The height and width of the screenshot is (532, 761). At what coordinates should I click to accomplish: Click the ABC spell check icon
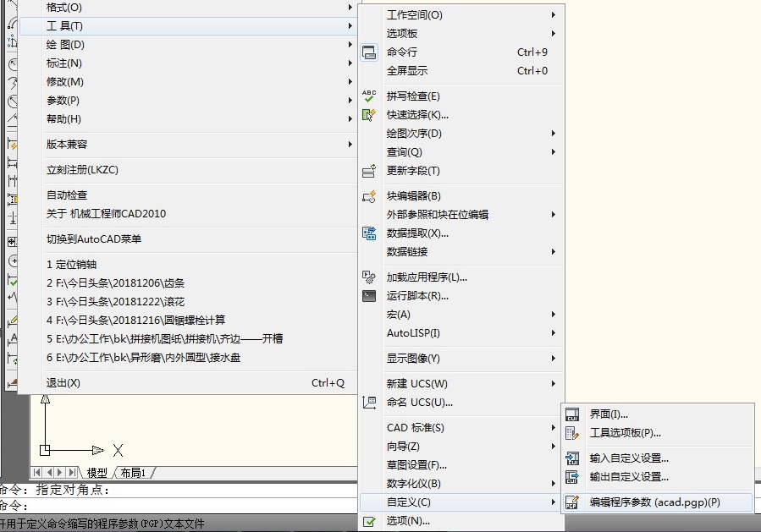pyautogui.click(x=369, y=96)
